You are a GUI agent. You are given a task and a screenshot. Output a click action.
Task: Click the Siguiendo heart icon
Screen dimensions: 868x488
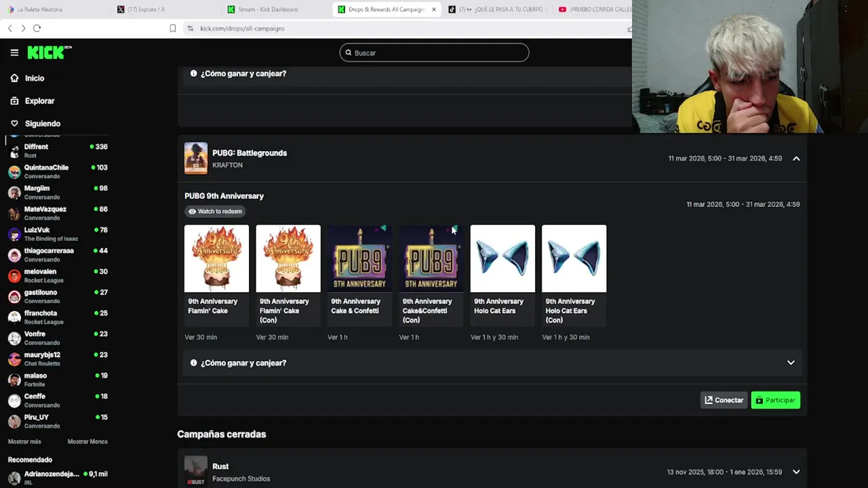coord(14,124)
